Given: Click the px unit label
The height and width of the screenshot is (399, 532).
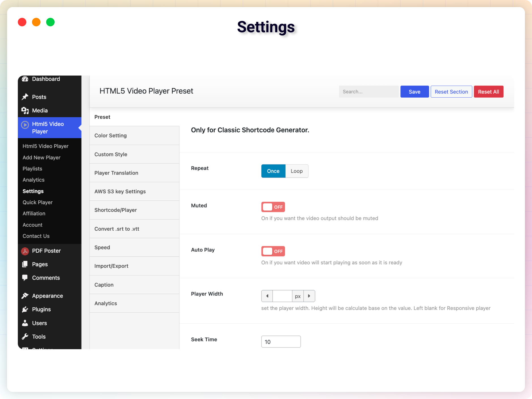Looking at the screenshot, I should click(x=298, y=296).
